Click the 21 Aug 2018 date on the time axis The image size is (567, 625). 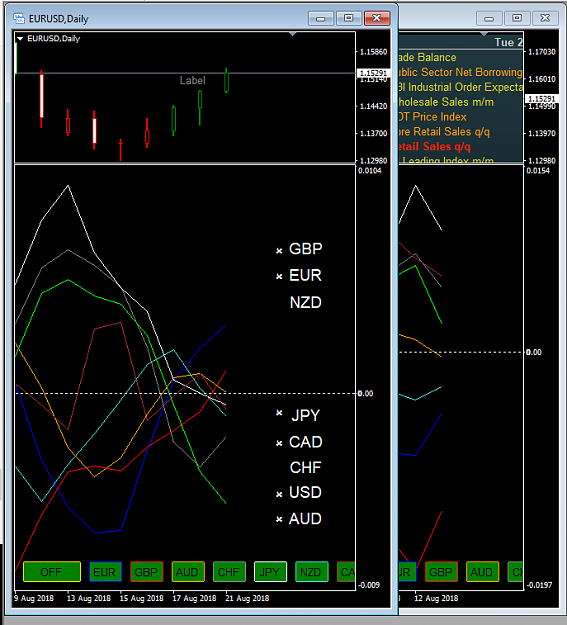tap(247, 598)
